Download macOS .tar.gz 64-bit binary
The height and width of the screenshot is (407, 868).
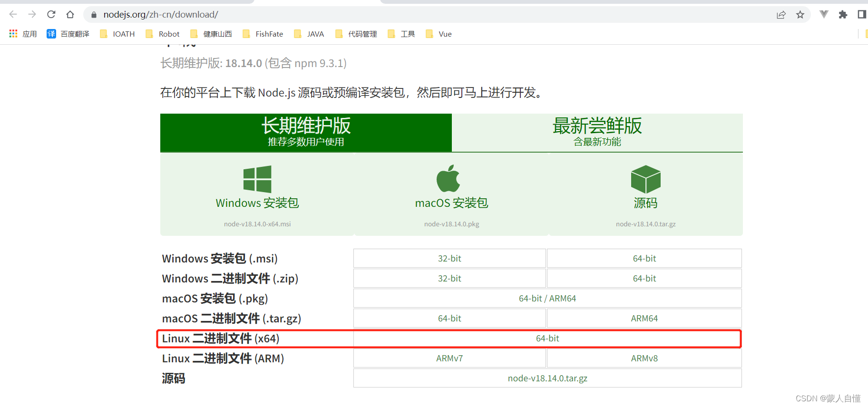coord(449,318)
